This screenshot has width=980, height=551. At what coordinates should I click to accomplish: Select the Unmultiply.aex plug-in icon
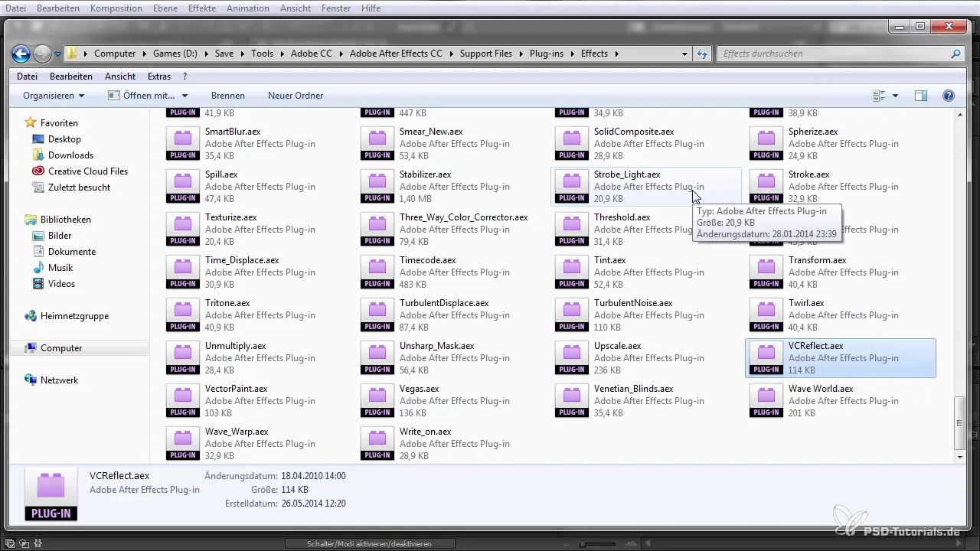pos(182,358)
